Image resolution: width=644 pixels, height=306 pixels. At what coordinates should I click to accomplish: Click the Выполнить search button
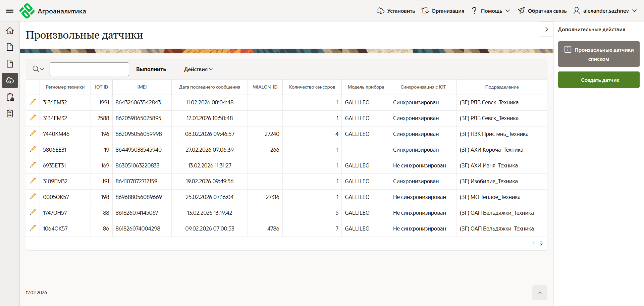(151, 69)
